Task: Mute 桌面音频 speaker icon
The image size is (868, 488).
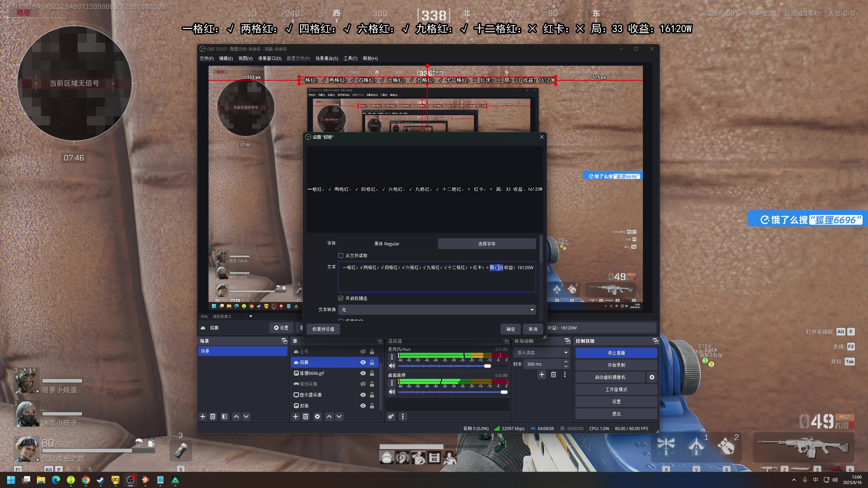Action: 392,392
